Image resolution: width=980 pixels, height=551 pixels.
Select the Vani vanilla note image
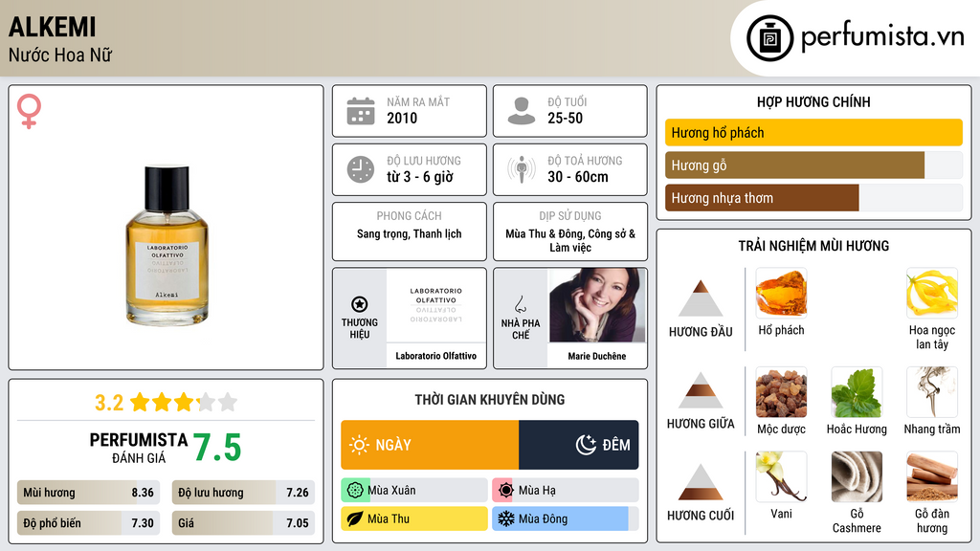point(781,476)
